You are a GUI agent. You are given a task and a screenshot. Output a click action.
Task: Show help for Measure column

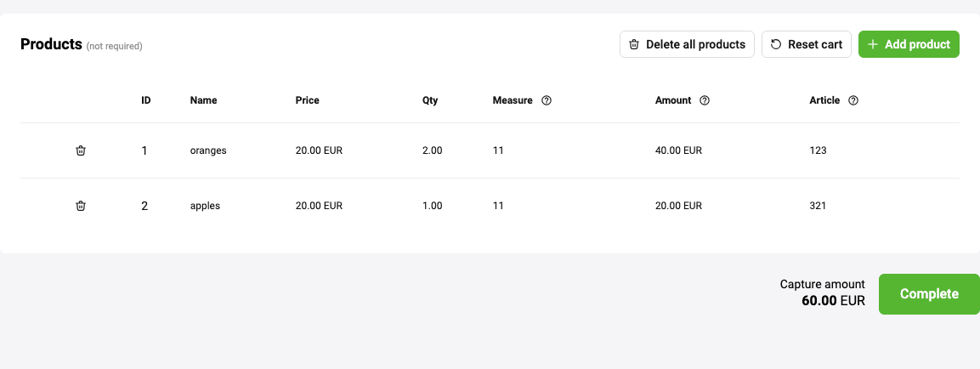[x=547, y=100]
